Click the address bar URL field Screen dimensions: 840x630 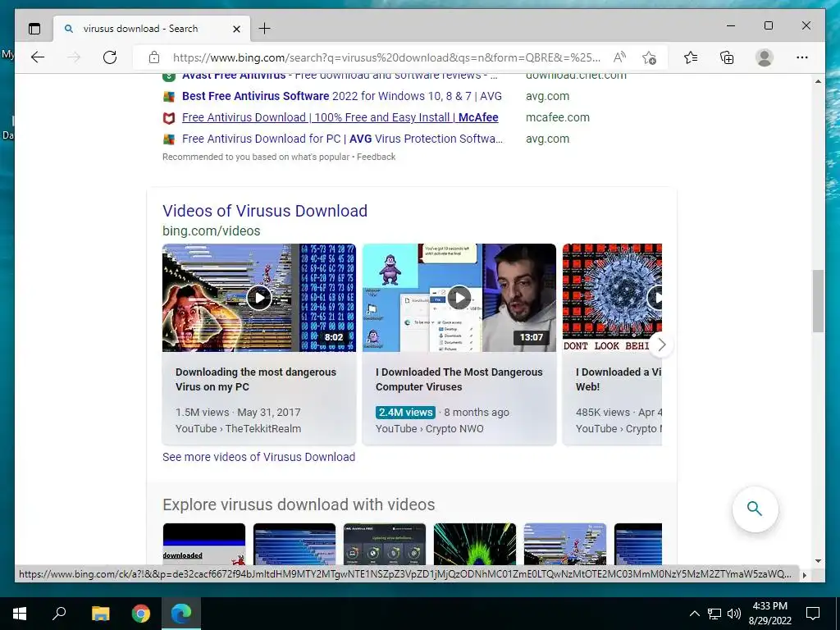coord(386,57)
